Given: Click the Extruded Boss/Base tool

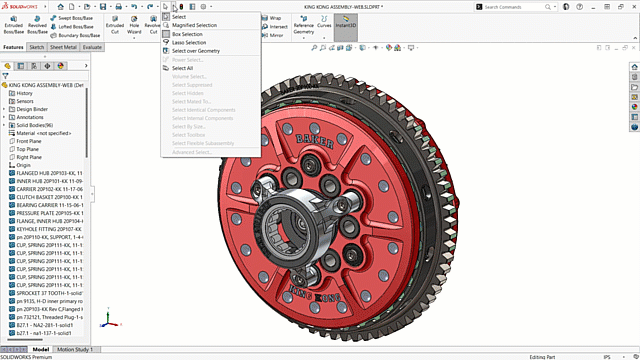Looking at the screenshot, I should click(13, 25).
